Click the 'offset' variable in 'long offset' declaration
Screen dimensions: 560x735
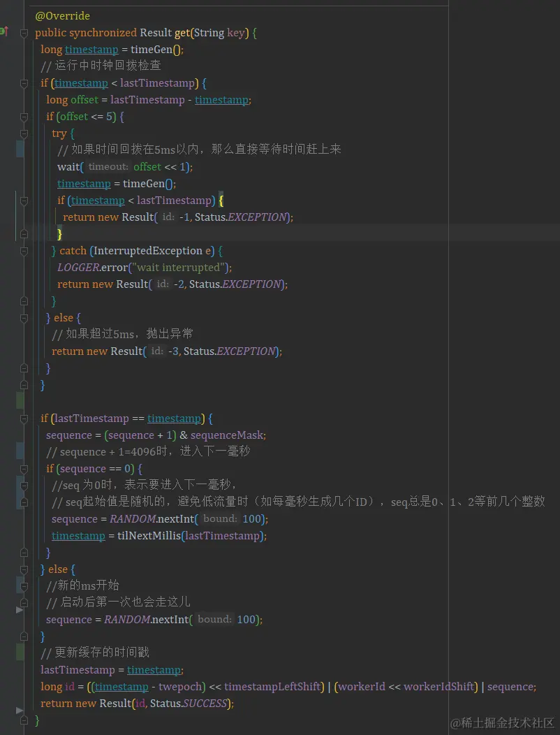[84, 100]
